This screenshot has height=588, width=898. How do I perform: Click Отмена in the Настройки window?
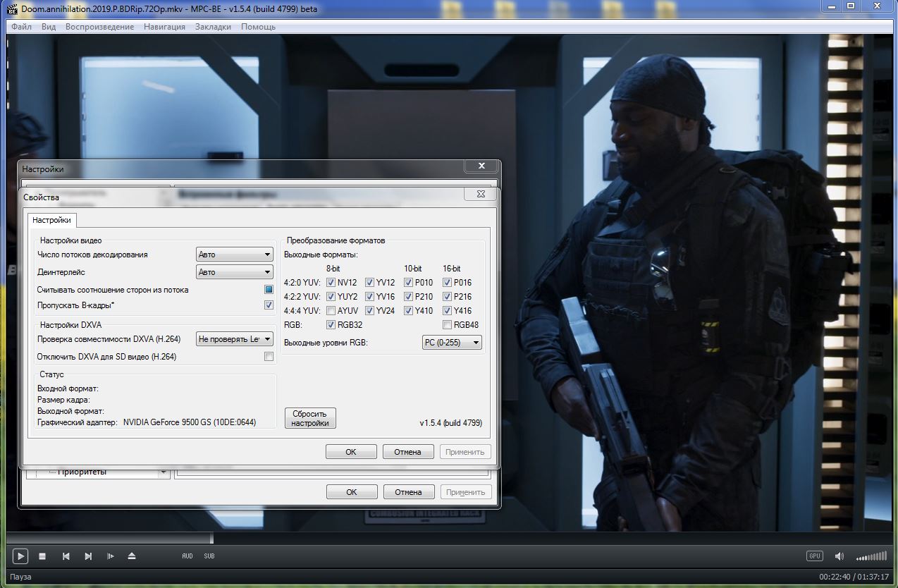[x=409, y=492]
